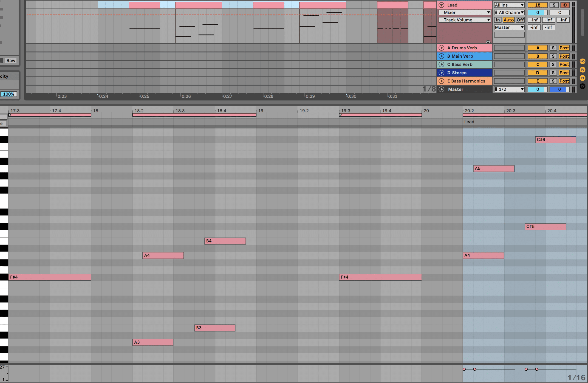Arm the Lead track for recording
Image resolution: width=588 pixels, height=383 pixels.
565,5
